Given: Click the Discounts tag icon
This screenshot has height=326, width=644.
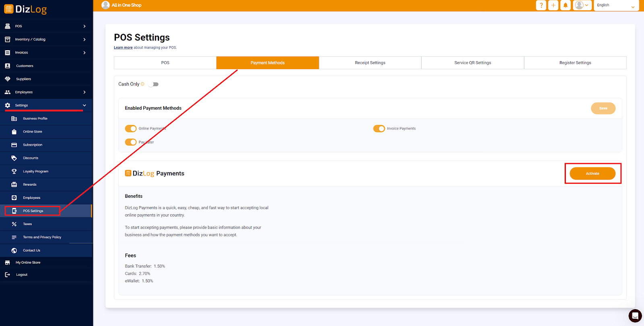Looking at the screenshot, I should pos(14,158).
